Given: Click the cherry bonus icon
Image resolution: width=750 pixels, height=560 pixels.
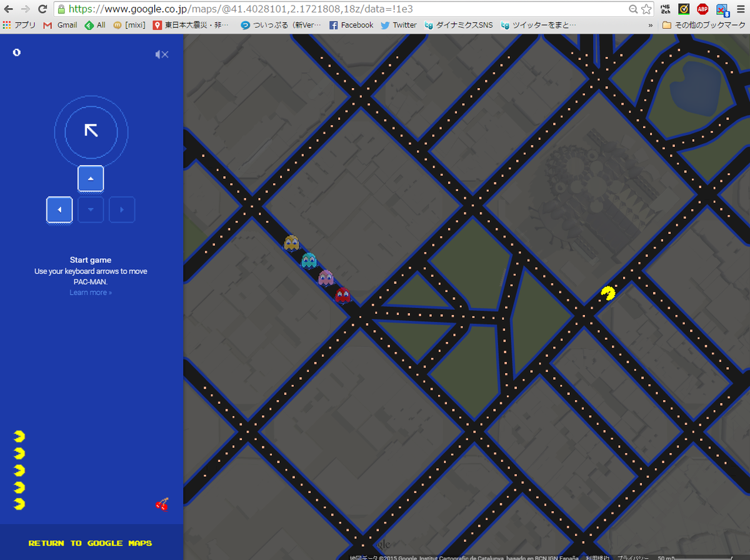Looking at the screenshot, I should [162, 504].
